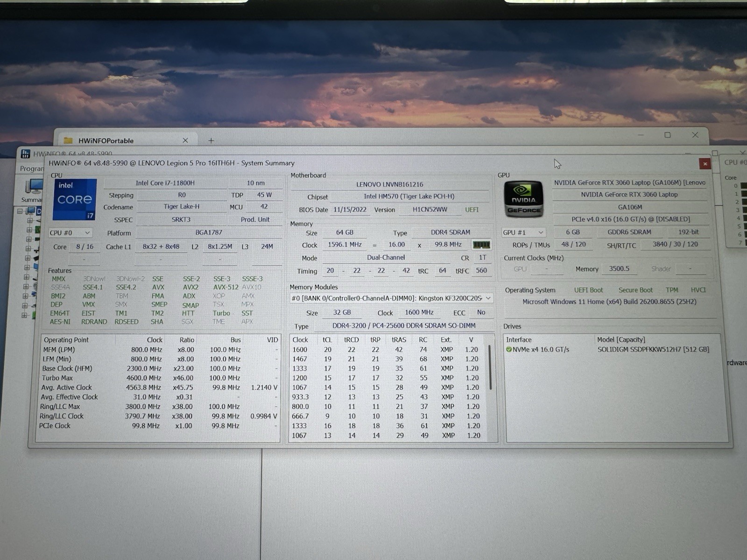Click the memory timings table scrollbar
This screenshot has width=747, height=560.
point(490,368)
